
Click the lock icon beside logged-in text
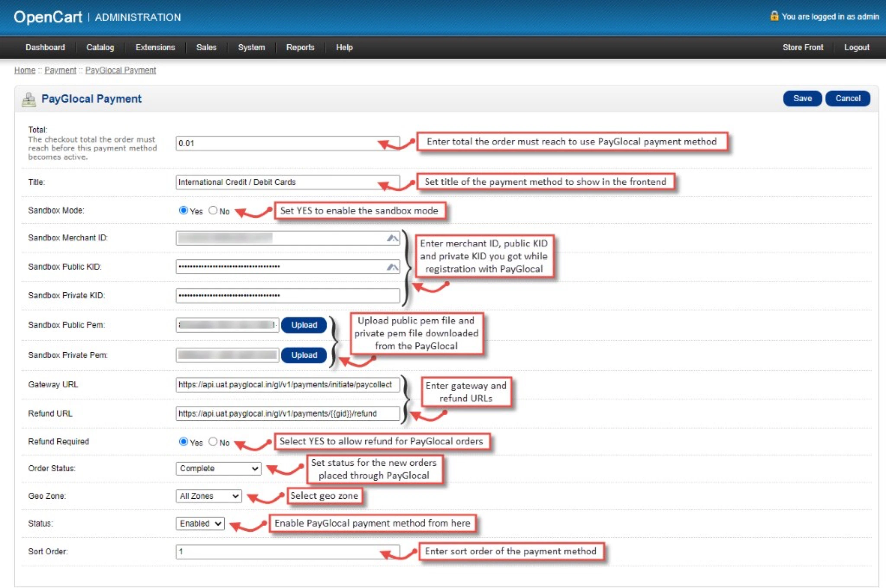pyautogui.click(x=774, y=16)
